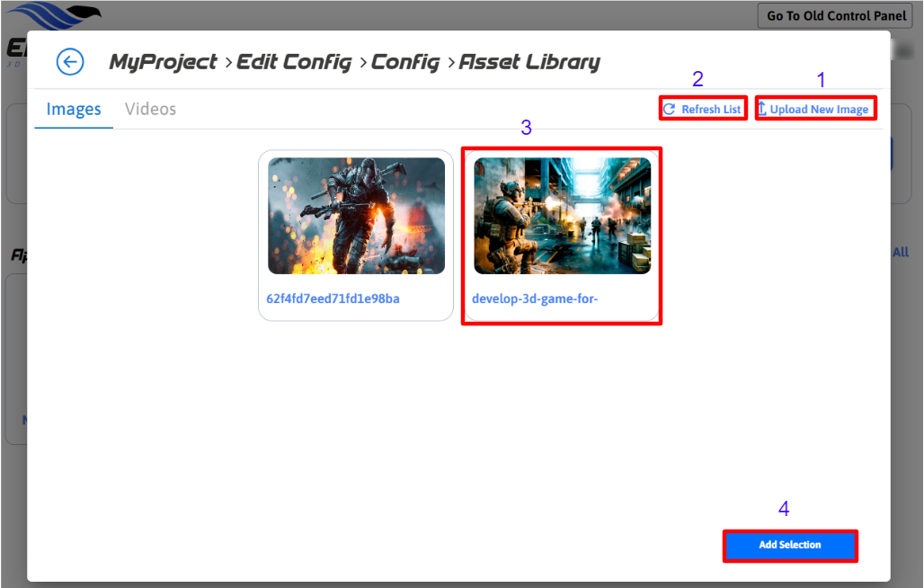Click the Asset Library breadcrumb title
The image size is (924, 588).
(x=529, y=62)
